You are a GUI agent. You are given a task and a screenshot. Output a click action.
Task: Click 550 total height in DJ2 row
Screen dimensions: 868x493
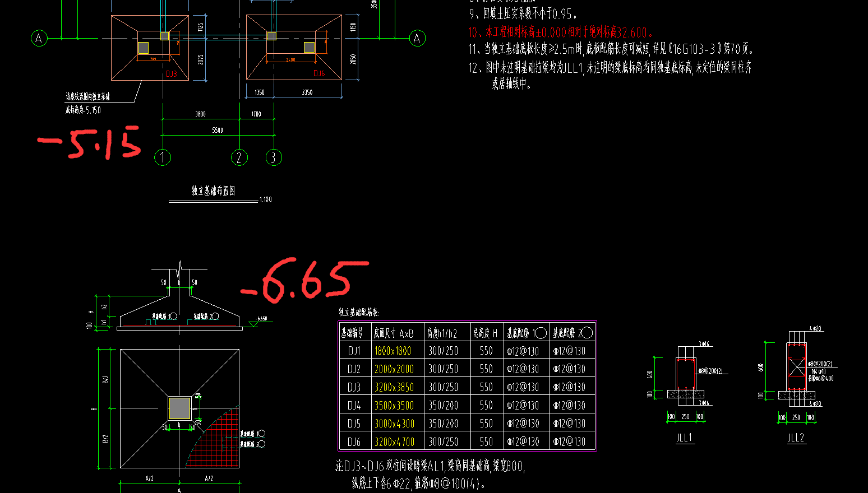coord(486,369)
